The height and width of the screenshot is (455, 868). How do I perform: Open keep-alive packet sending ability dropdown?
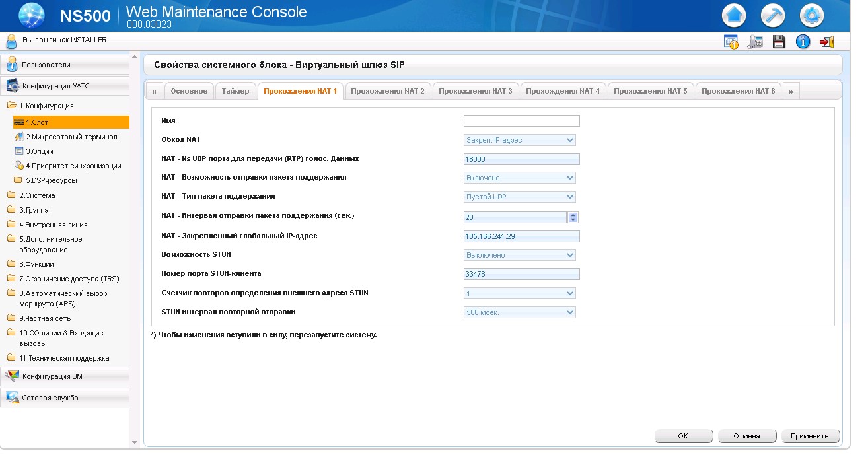520,178
